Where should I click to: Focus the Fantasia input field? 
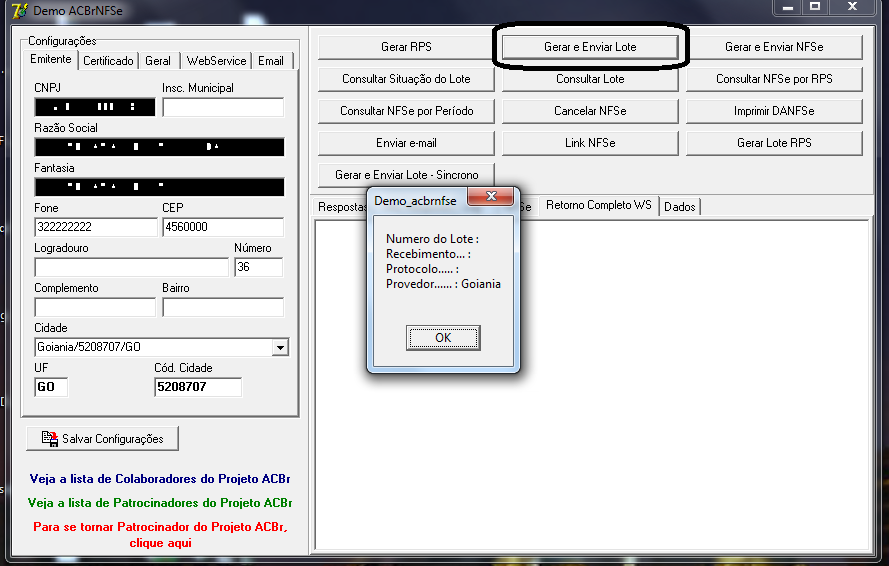[159, 187]
